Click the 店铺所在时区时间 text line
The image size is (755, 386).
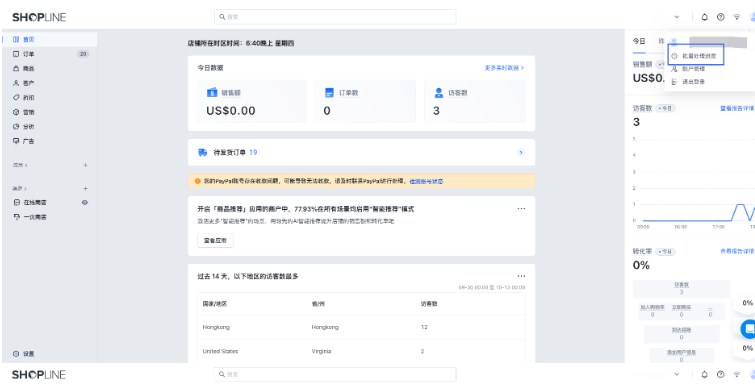(241, 43)
